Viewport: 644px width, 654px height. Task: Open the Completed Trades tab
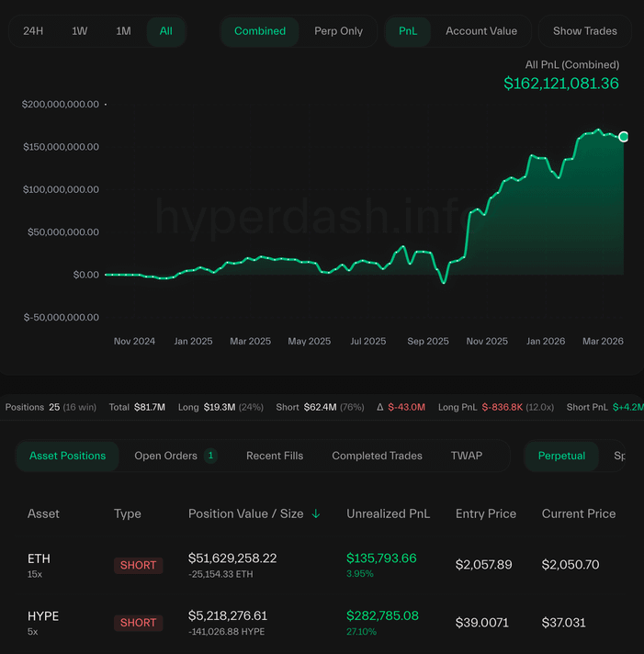point(377,456)
